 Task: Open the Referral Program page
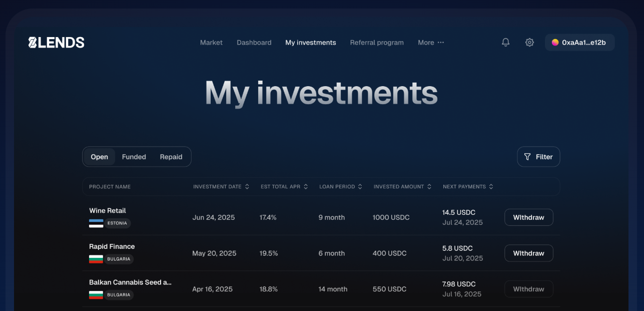[x=377, y=43]
